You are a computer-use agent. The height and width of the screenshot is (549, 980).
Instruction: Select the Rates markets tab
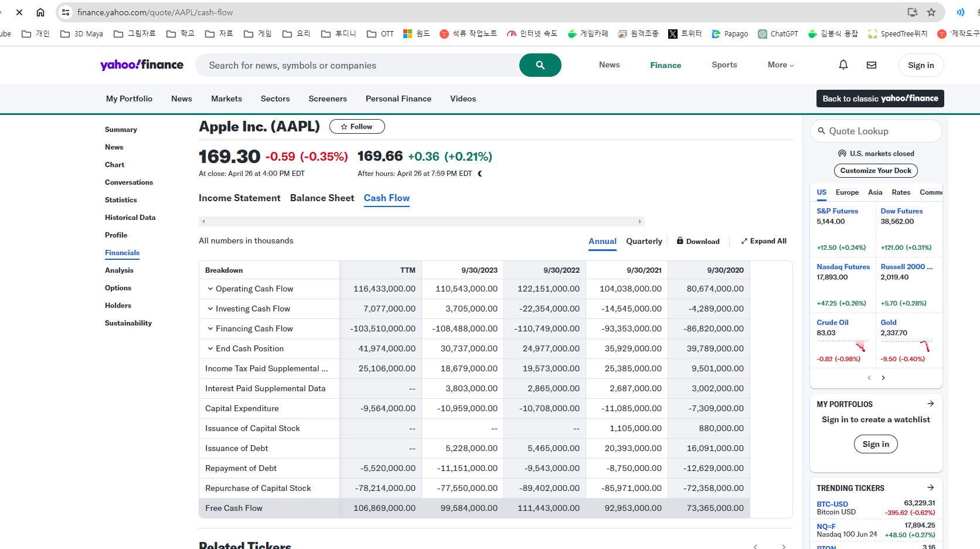901,192
